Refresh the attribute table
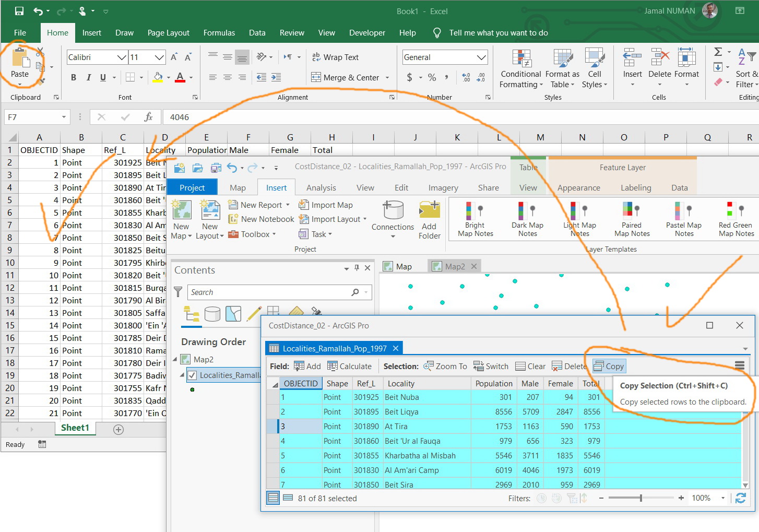This screenshot has height=532, width=759. pyautogui.click(x=740, y=498)
